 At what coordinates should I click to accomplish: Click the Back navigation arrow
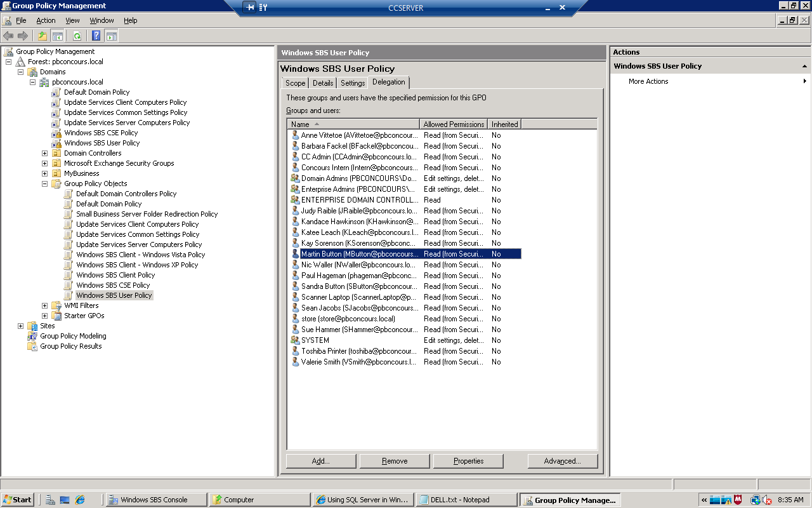(8, 36)
